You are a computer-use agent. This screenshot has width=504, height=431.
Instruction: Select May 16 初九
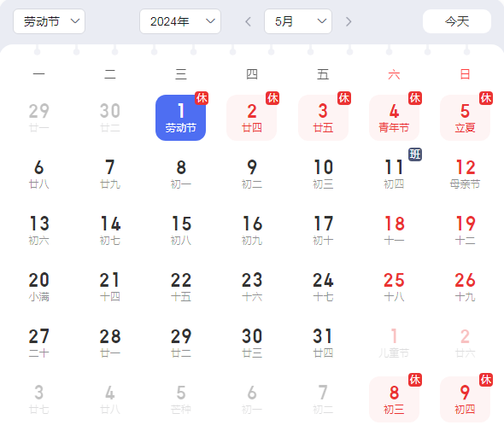(x=252, y=230)
